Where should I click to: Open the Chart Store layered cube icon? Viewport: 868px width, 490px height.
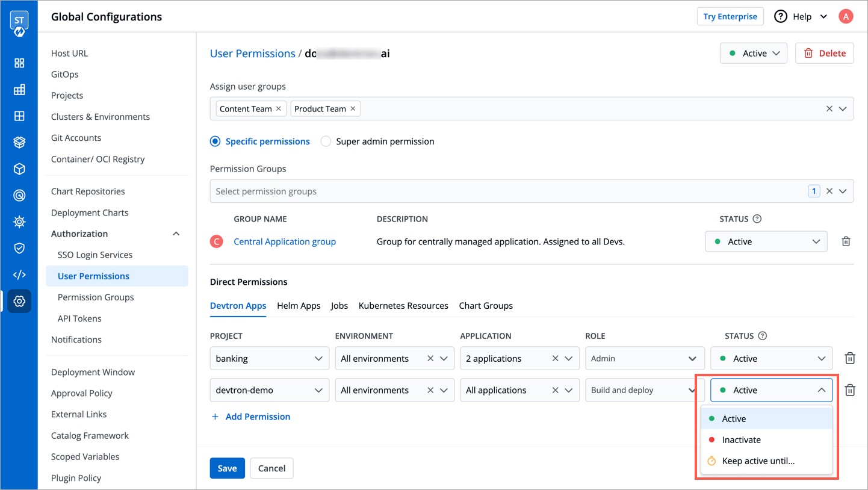pos(19,143)
